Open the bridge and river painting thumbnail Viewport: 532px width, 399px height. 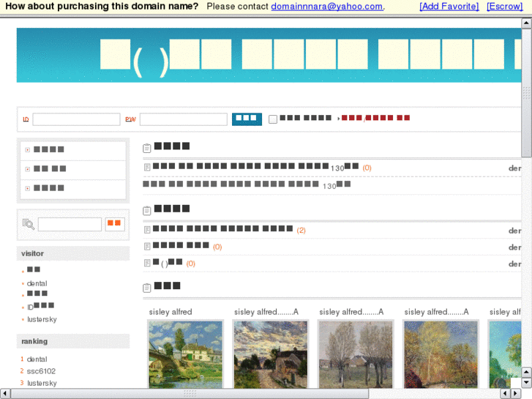click(x=186, y=354)
